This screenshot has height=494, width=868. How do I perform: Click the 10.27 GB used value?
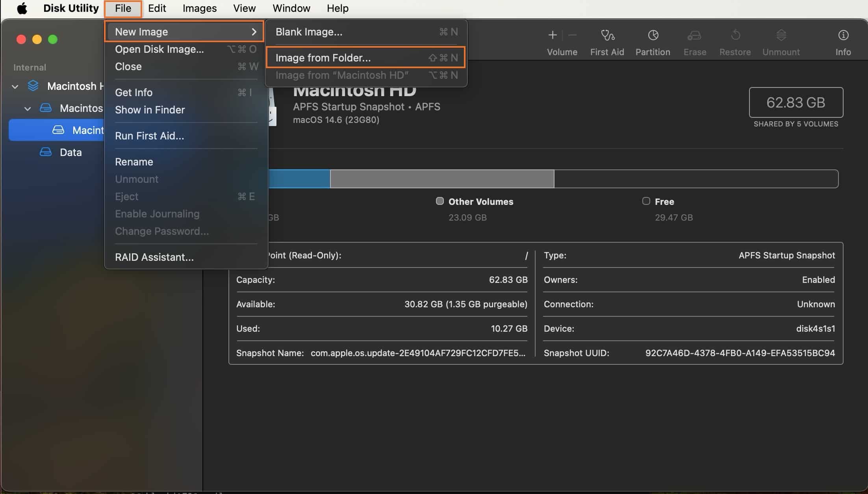click(x=509, y=329)
